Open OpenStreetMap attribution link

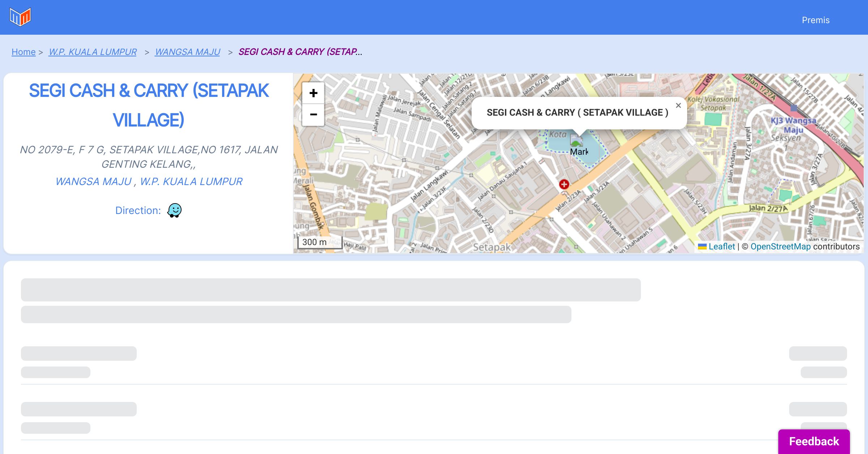pyautogui.click(x=780, y=247)
